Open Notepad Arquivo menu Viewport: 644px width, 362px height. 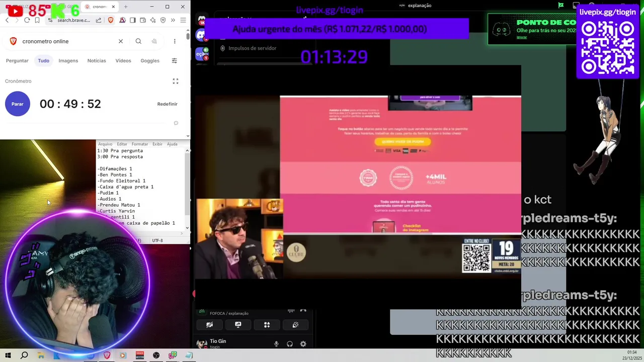point(105,144)
